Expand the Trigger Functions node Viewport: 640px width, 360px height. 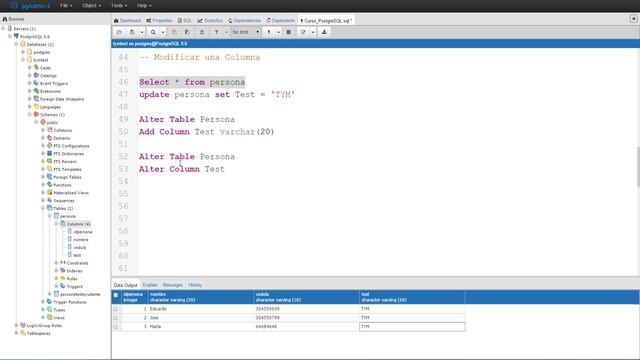click(43, 302)
